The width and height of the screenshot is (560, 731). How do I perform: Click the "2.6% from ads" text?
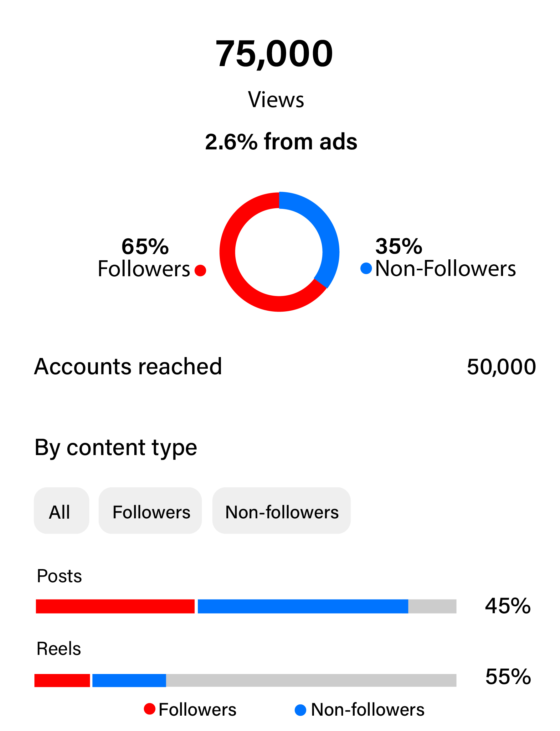pos(281,142)
